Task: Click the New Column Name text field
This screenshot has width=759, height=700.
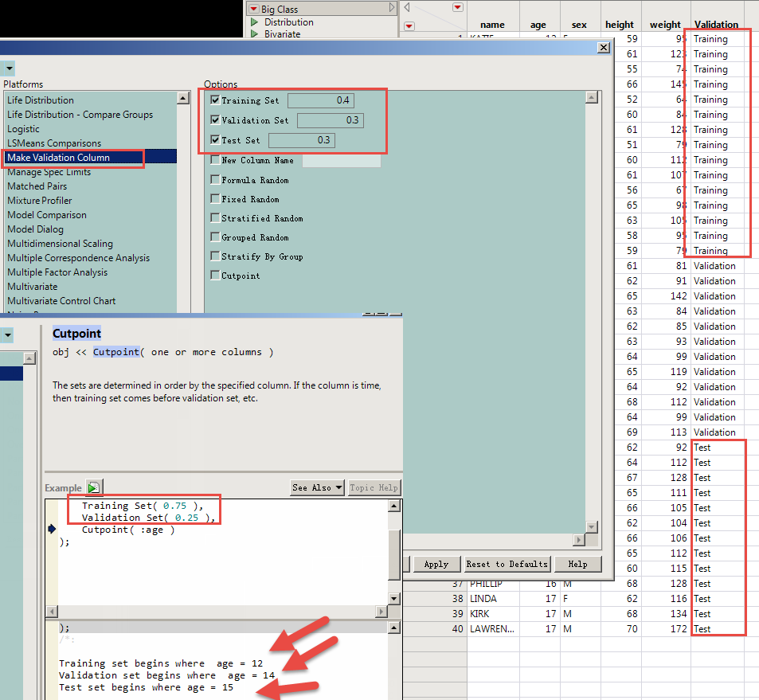Action: 341,160
